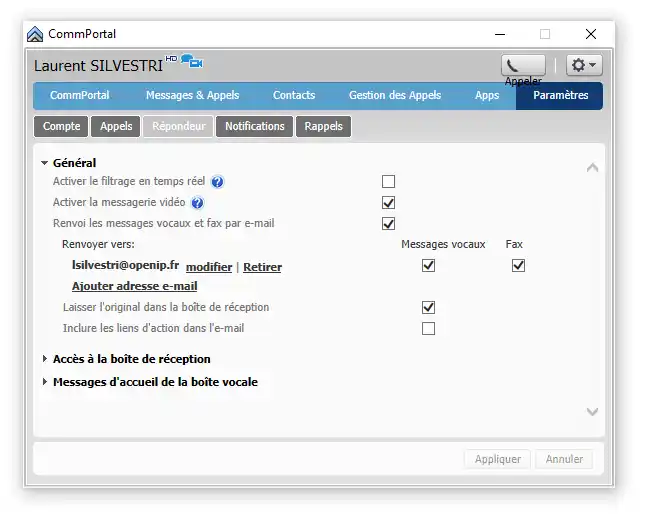The height and width of the screenshot is (517, 654).
Task: Click the video chat presence icon
Action: [192, 62]
